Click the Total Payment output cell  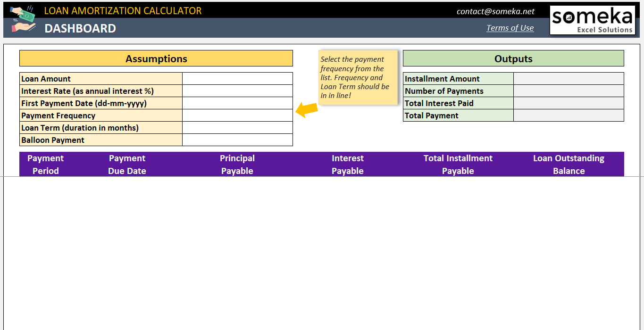(x=569, y=115)
